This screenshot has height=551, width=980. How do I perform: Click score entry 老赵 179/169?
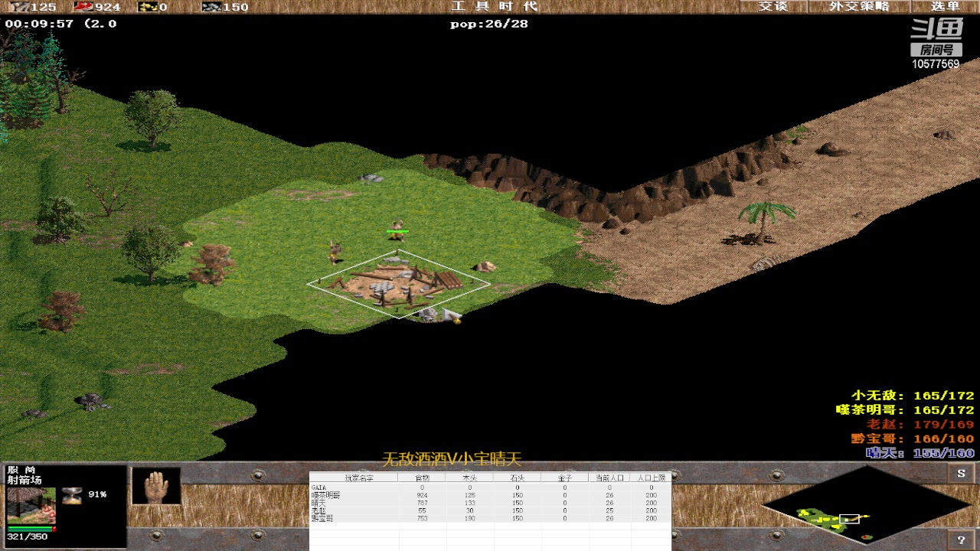pyautogui.click(x=920, y=424)
